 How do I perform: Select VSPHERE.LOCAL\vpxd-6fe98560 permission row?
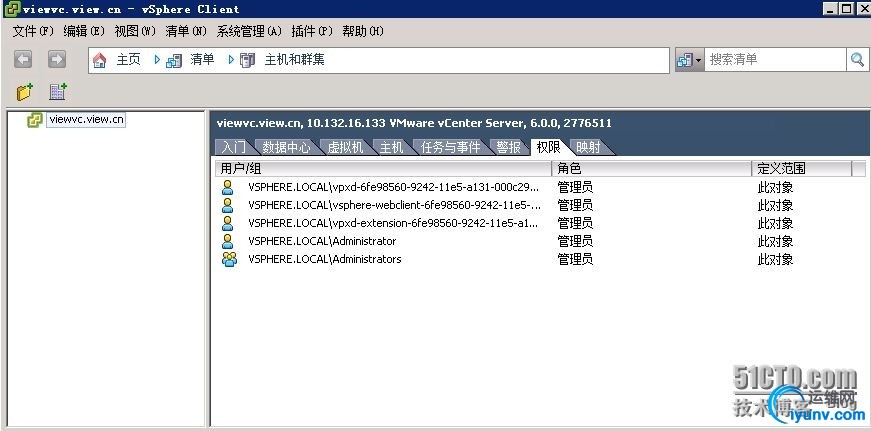pyautogui.click(x=539, y=187)
